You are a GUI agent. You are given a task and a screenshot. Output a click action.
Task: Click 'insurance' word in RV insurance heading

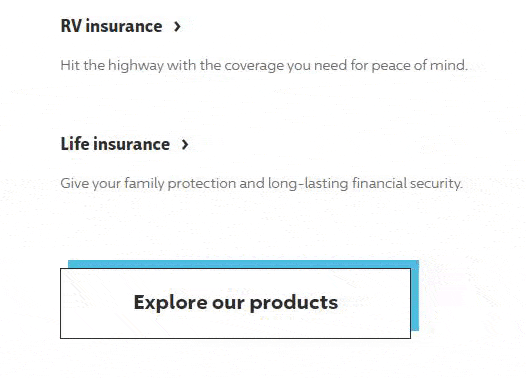pos(124,26)
